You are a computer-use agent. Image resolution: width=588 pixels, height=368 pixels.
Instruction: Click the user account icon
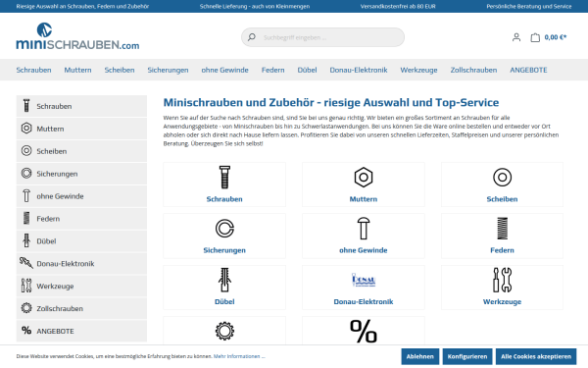click(x=516, y=37)
